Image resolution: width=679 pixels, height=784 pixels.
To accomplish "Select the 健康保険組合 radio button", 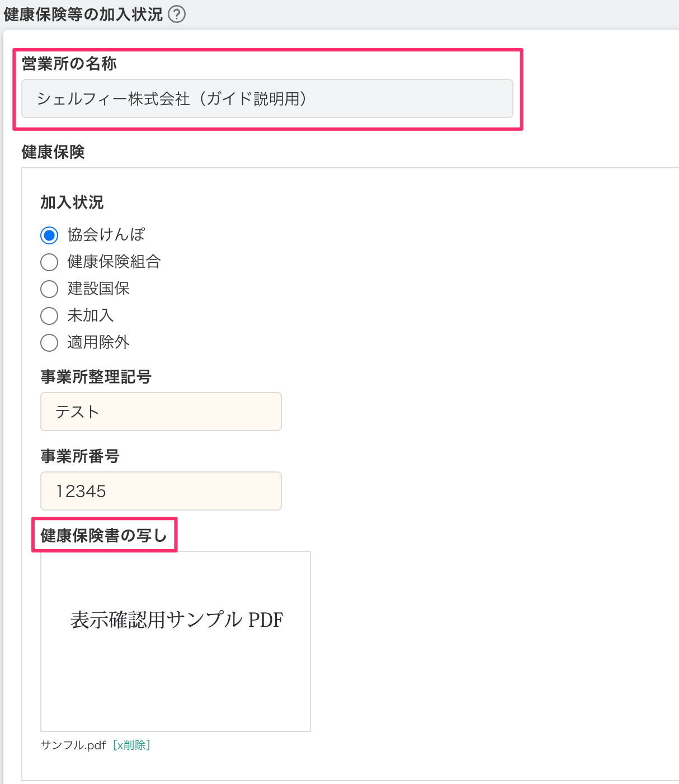I will coord(49,262).
